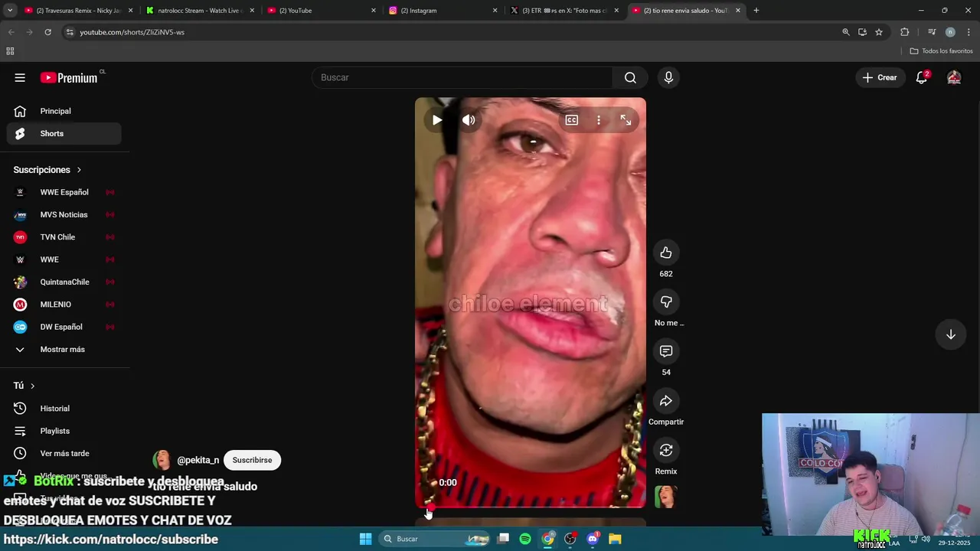Open a new browser tab
This screenshot has height=551, width=980.
coord(756,11)
